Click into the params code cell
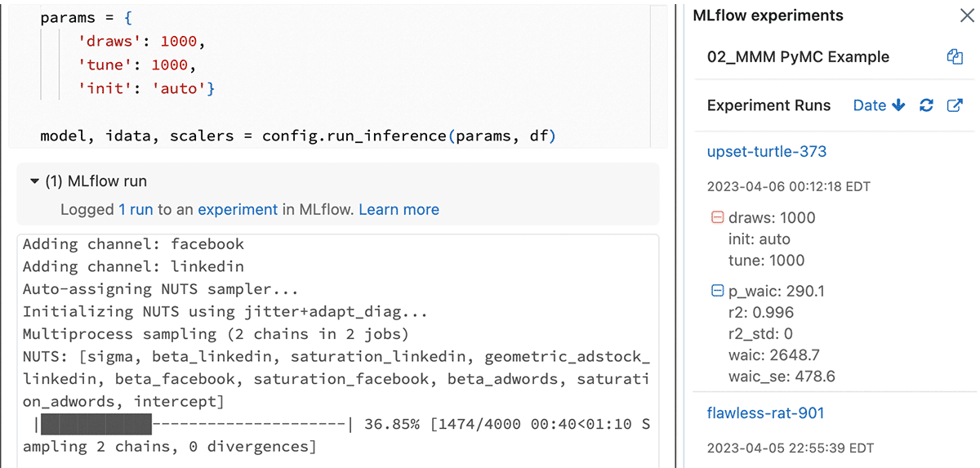 point(327,64)
